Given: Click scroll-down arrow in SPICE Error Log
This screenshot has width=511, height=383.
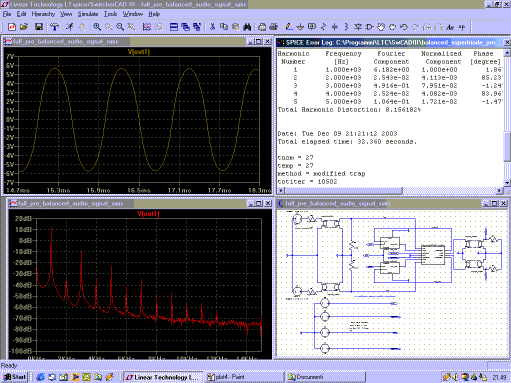Looking at the screenshot, I should [507, 183].
